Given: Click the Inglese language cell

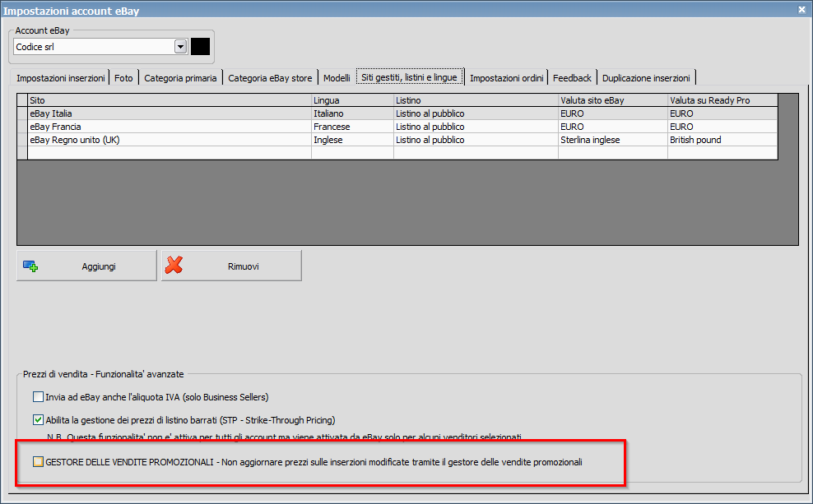Looking at the screenshot, I should click(x=352, y=140).
